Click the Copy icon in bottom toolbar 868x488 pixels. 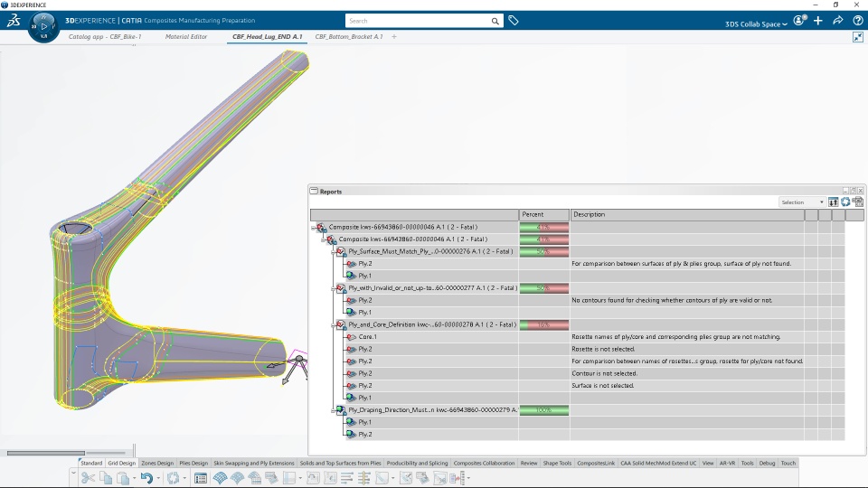coord(106,478)
